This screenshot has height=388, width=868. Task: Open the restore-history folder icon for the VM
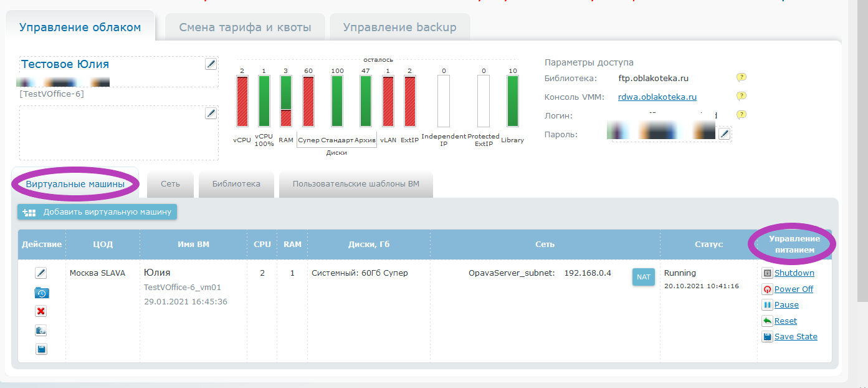pos(41,293)
